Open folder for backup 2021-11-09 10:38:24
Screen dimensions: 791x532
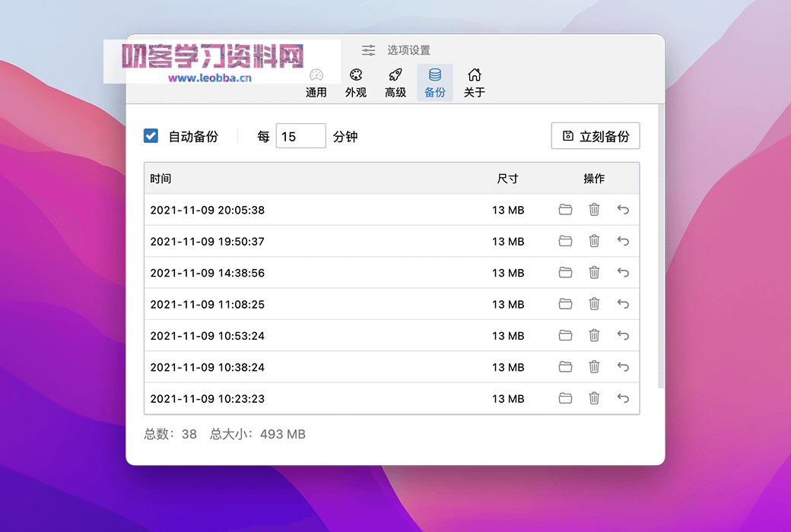565,367
